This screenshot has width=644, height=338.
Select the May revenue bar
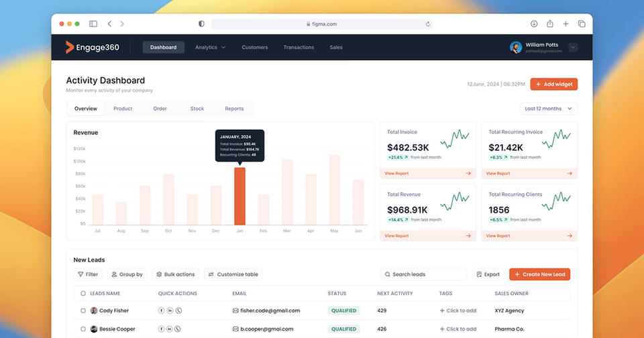(335, 190)
